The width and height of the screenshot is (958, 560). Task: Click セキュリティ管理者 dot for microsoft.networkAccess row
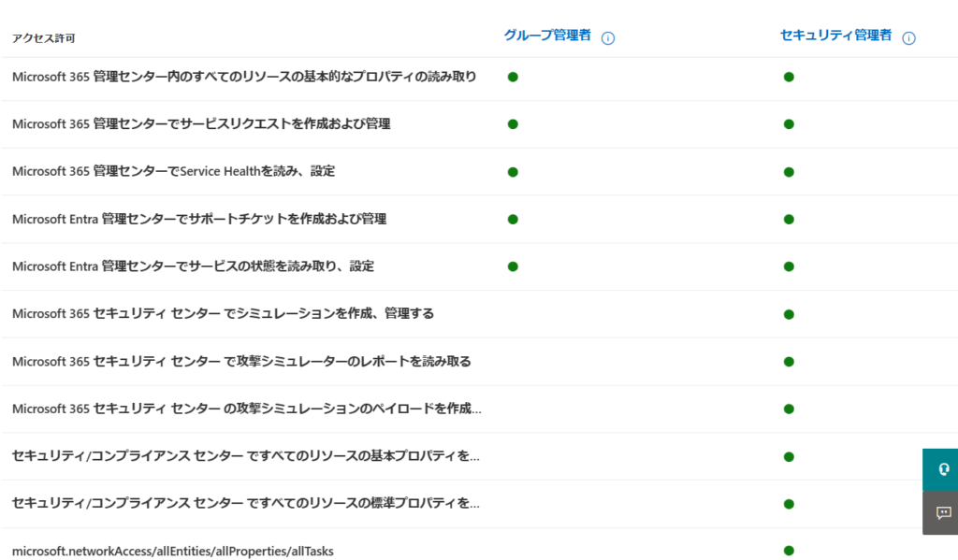789,551
